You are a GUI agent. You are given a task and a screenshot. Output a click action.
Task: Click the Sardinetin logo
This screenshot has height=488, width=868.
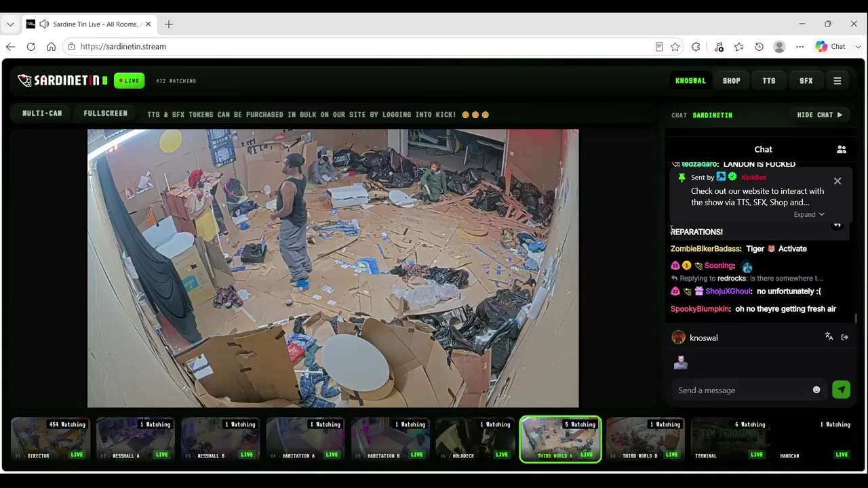tap(62, 81)
